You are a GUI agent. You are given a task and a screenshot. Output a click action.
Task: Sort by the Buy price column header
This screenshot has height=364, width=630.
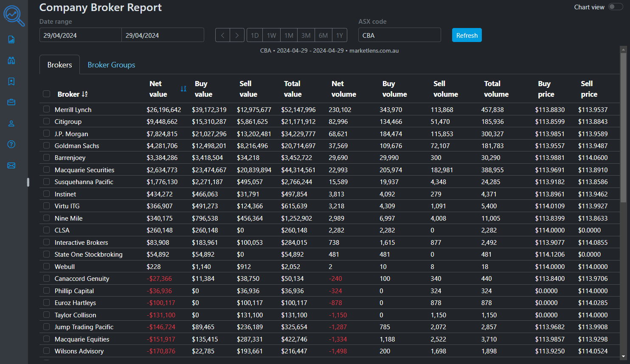[x=546, y=89]
